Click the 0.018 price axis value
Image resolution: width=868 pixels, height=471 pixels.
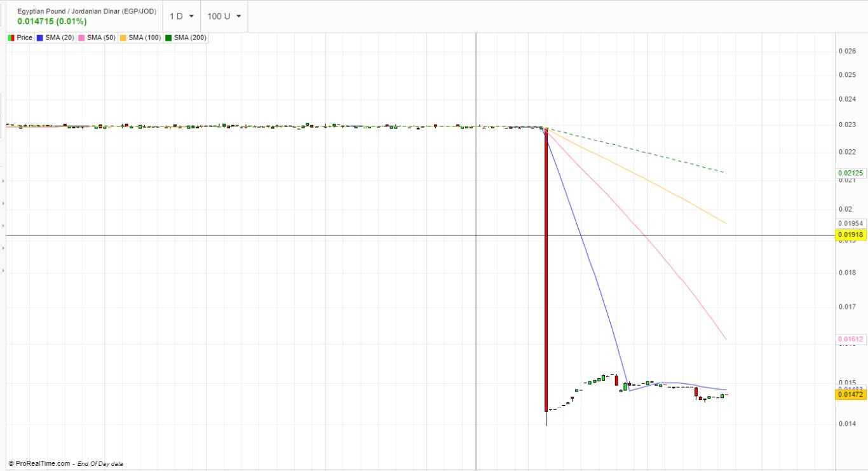point(846,273)
